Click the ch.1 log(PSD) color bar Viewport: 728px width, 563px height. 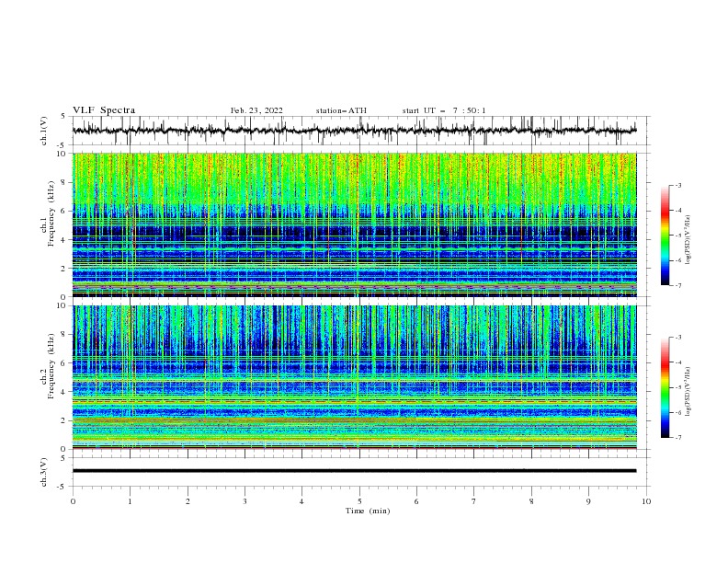tap(665, 236)
